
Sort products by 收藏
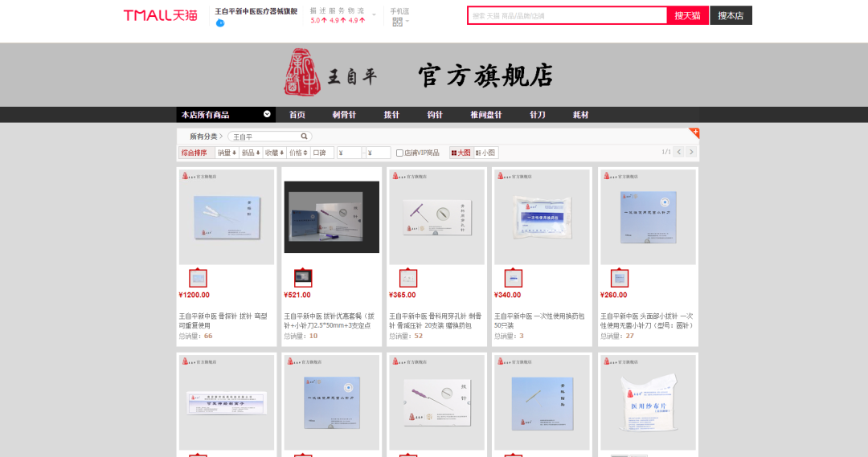pyautogui.click(x=274, y=153)
